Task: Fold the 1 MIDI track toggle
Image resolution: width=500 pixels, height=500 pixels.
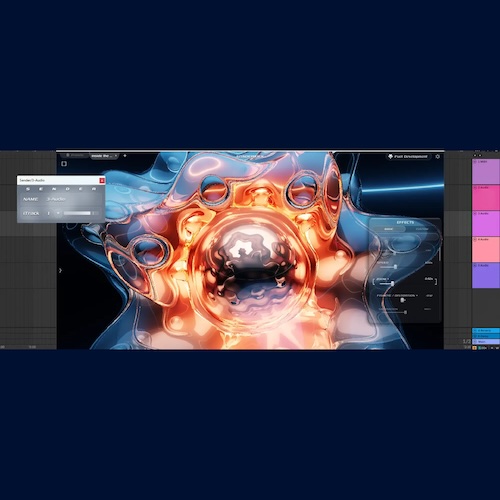Action: [475, 162]
